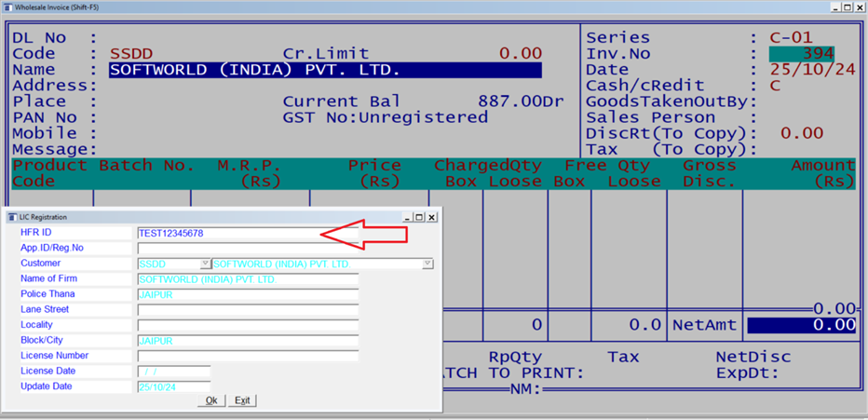
Task: Click the Amount (Rs) column header
Action: point(823,173)
